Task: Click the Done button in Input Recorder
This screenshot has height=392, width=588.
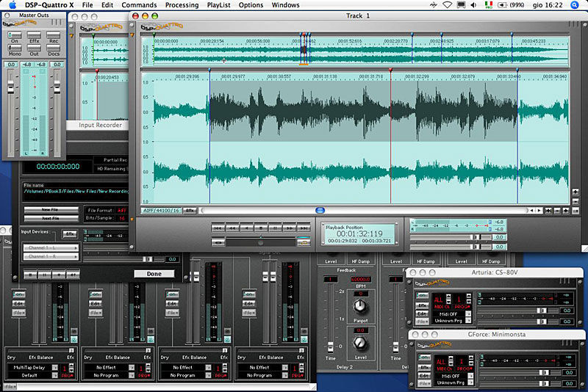Action: 154,274
